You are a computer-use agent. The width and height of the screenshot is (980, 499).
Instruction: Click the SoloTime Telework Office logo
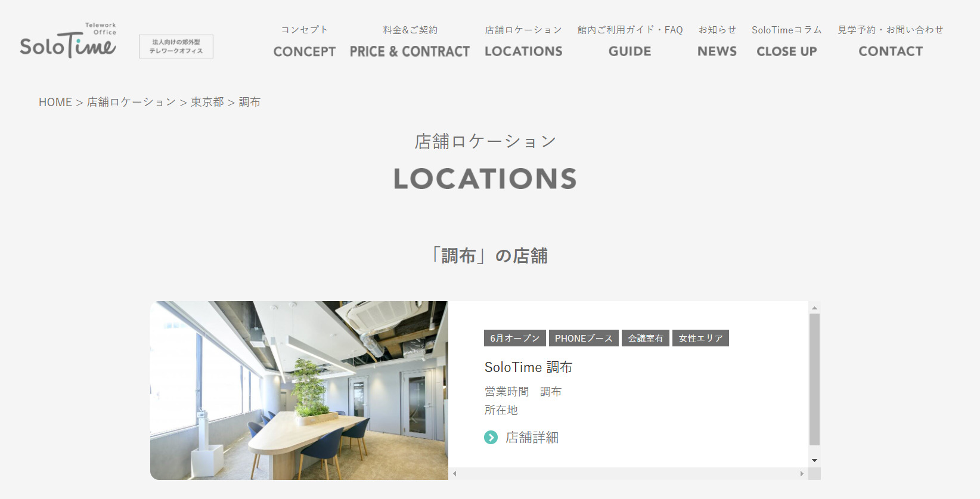coord(68,41)
